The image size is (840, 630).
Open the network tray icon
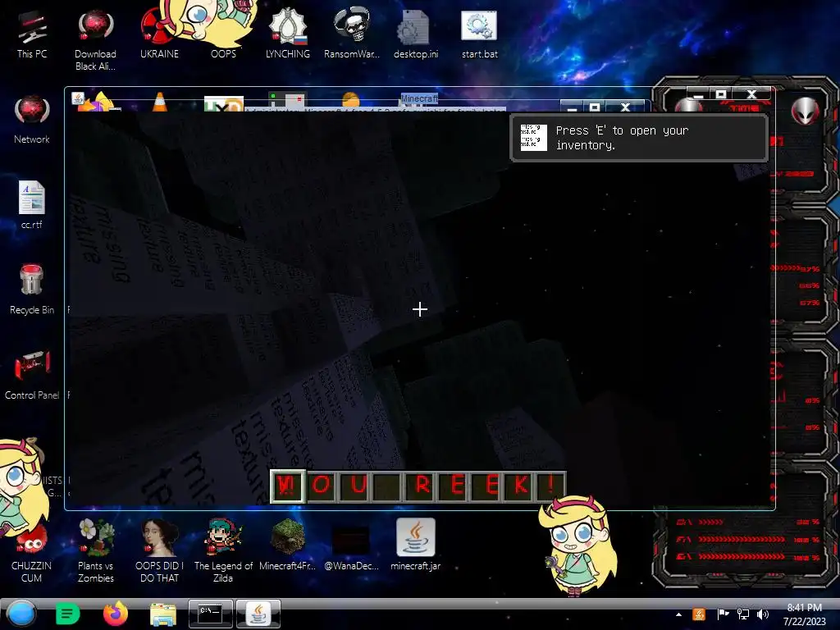click(x=743, y=614)
